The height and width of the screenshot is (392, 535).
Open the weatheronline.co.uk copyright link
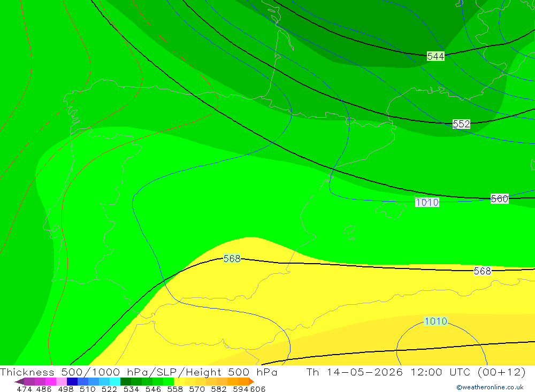[490, 387]
